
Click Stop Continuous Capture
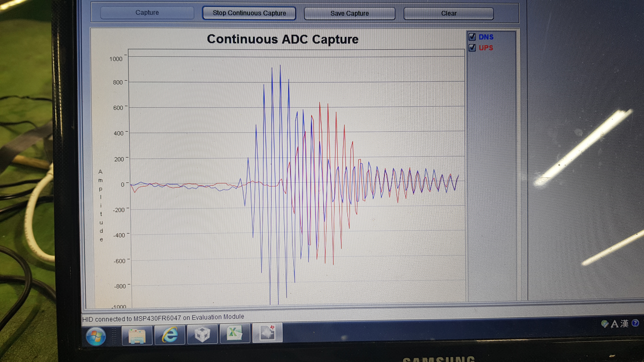249,13
